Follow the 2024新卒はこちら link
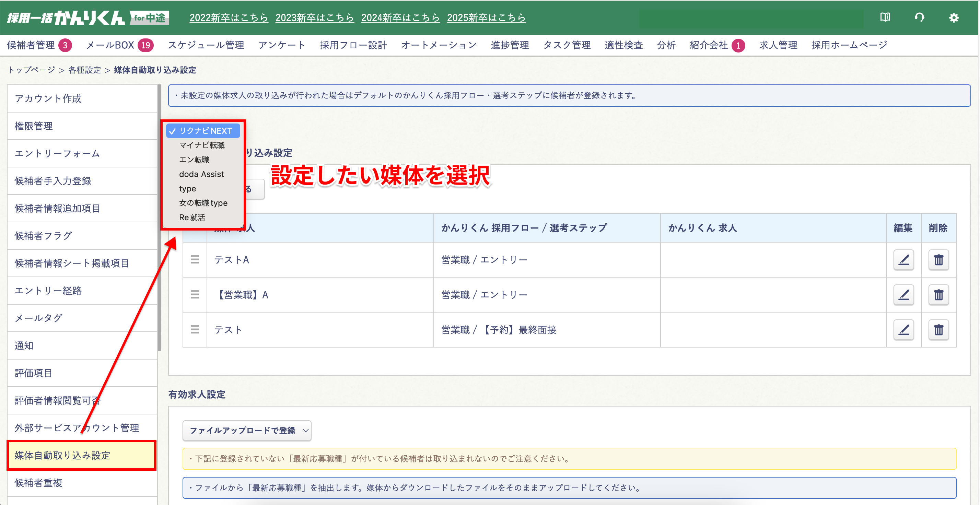 click(400, 17)
